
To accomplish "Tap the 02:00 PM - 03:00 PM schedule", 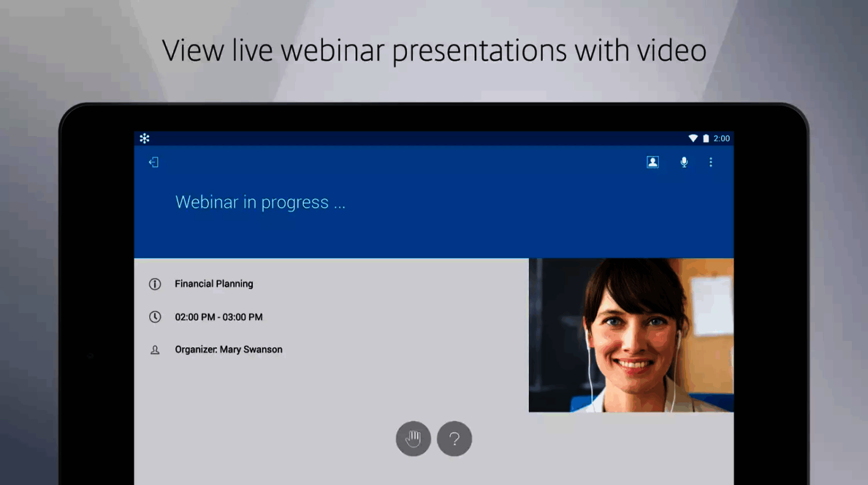I will pos(219,317).
